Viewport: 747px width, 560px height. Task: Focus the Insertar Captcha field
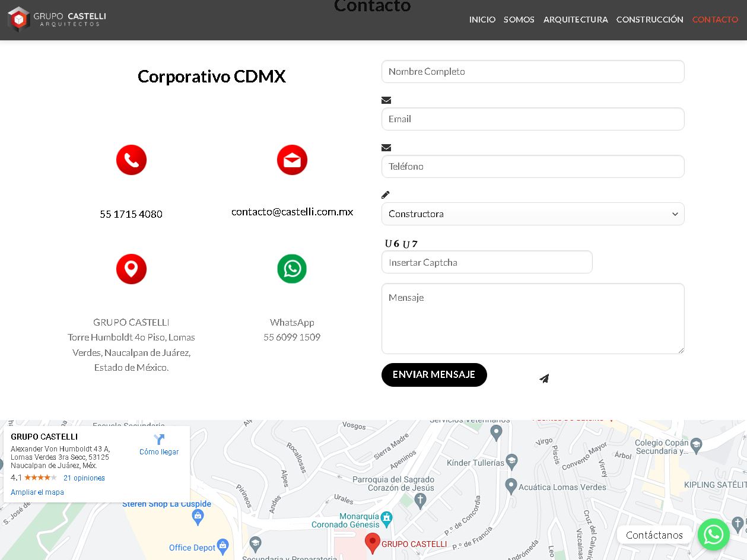coord(487,262)
